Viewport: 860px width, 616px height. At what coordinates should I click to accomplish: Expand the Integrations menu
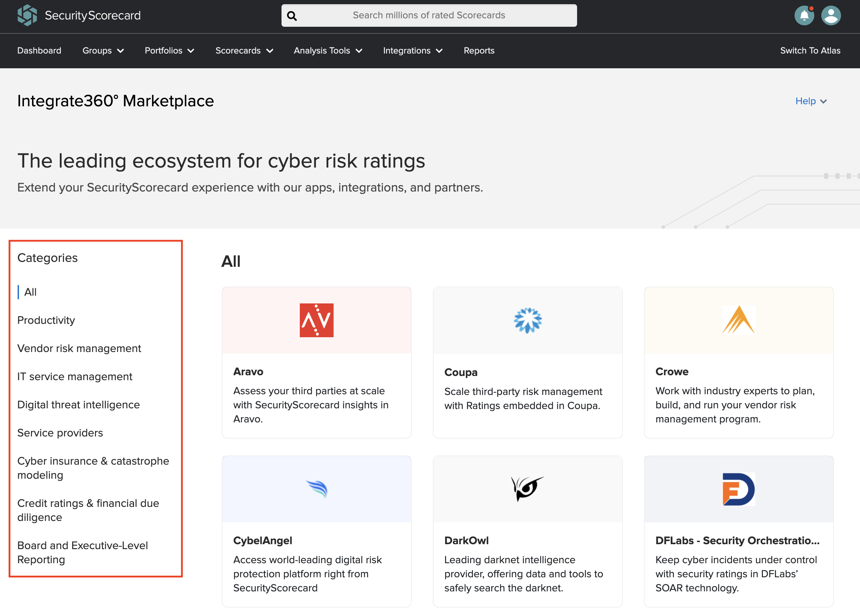tap(412, 50)
